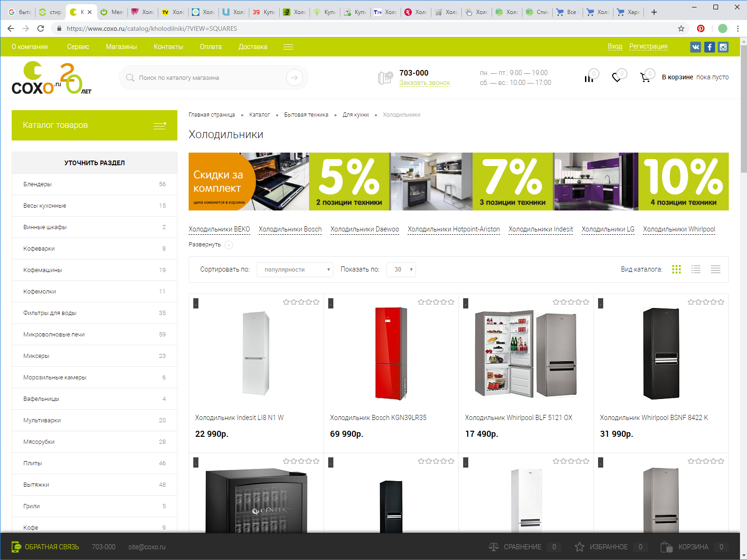This screenshot has width=747, height=560.
Task: Click Заказать звонок link
Action: tap(424, 83)
